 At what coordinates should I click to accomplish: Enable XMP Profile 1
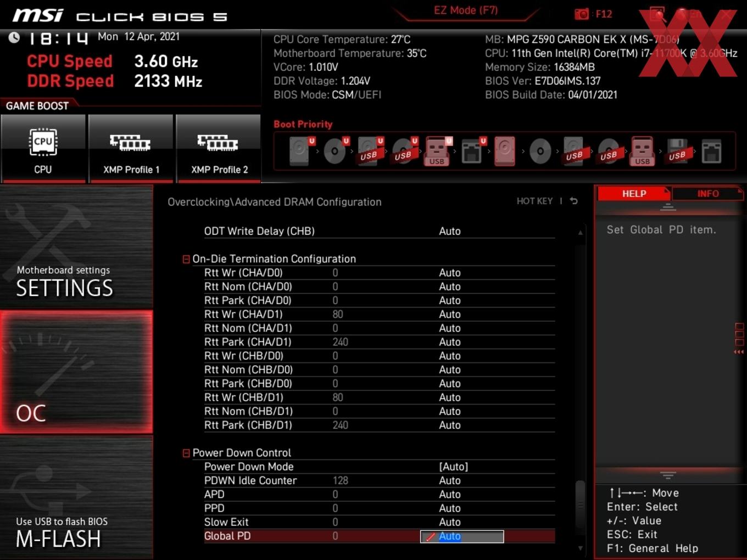(131, 148)
